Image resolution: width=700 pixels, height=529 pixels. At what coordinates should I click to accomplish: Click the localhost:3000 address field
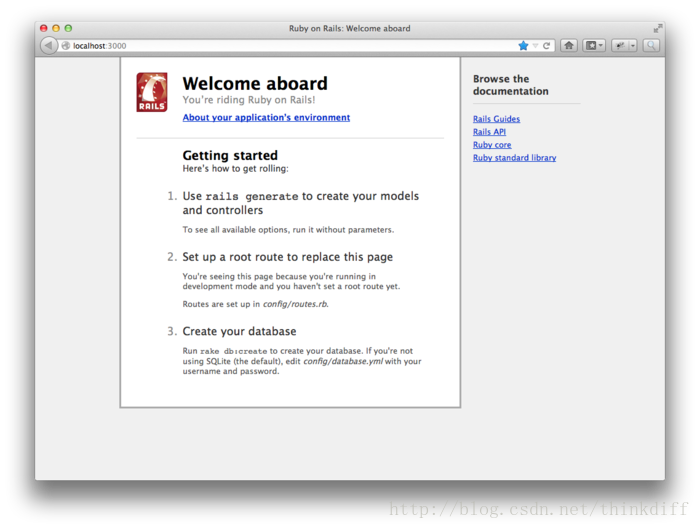tap(286, 46)
